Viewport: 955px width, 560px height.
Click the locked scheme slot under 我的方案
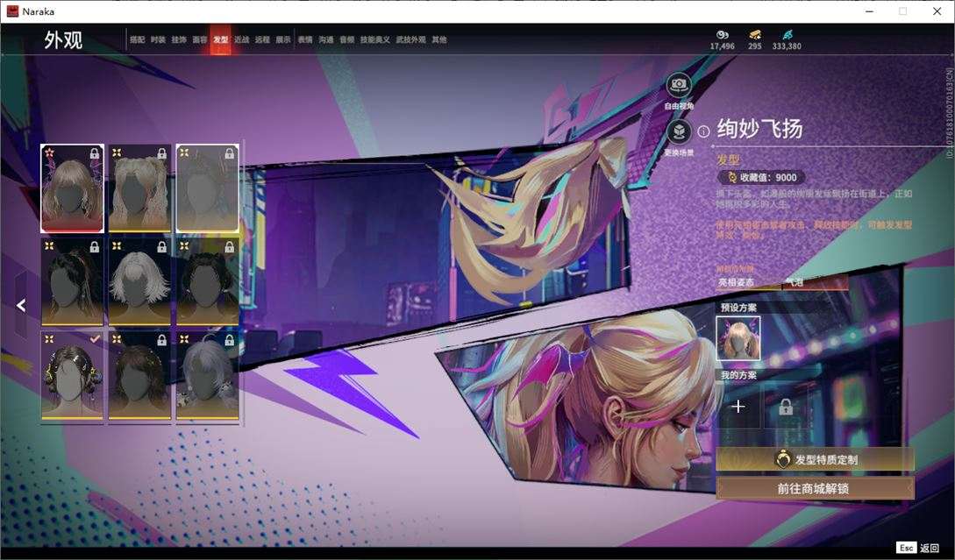click(786, 406)
